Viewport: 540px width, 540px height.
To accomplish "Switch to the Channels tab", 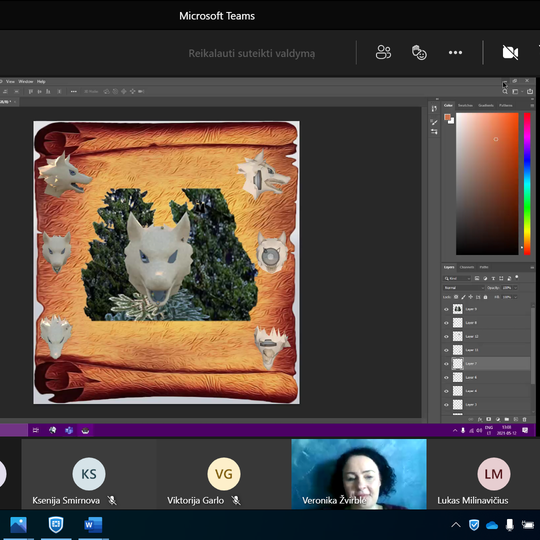I will tap(467, 267).
